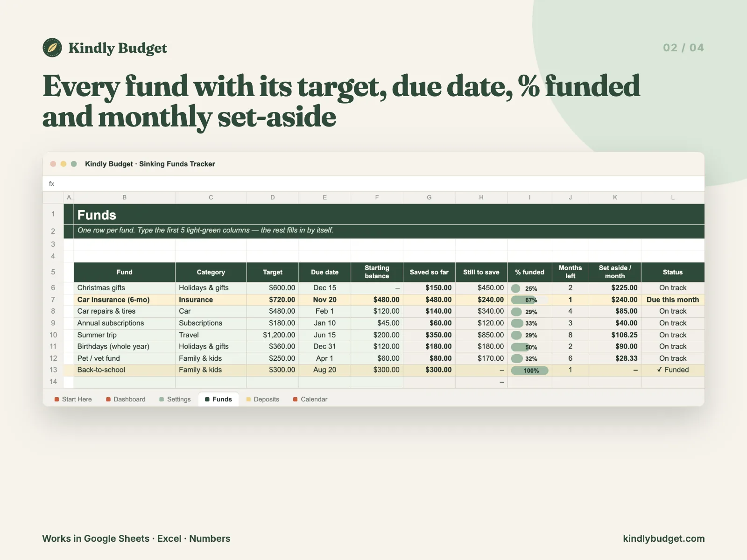Select column letter L header
This screenshot has width=747, height=560.
click(x=673, y=197)
